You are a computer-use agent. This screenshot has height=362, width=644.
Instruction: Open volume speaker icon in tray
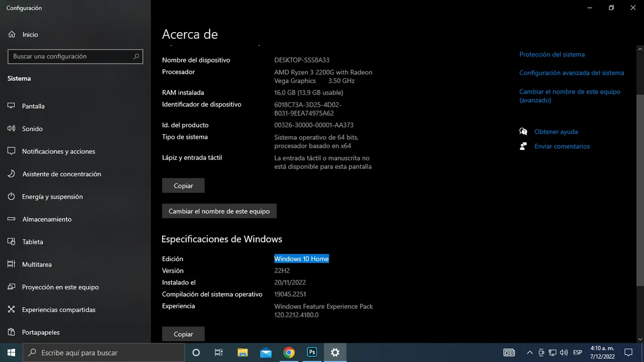click(x=563, y=352)
